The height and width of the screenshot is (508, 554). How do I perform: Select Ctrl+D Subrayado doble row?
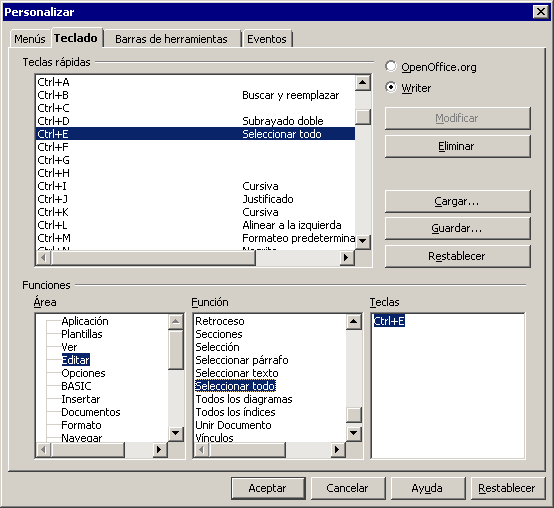tap(195, 121)
